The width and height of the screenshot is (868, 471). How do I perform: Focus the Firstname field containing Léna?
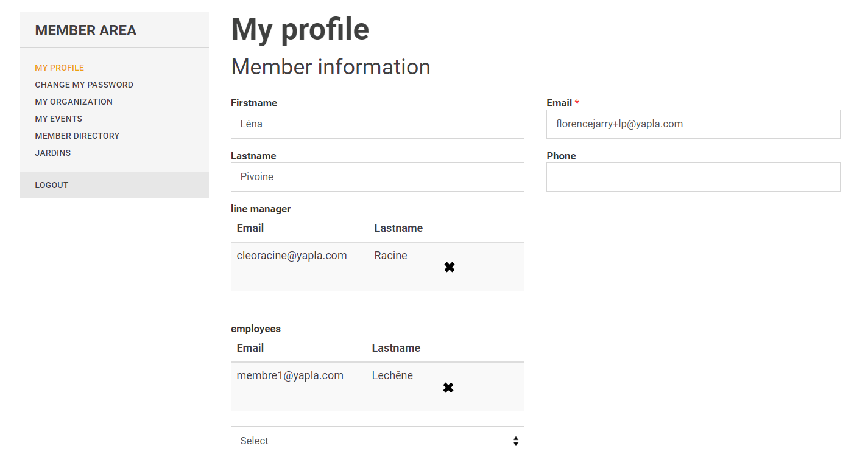377,124
